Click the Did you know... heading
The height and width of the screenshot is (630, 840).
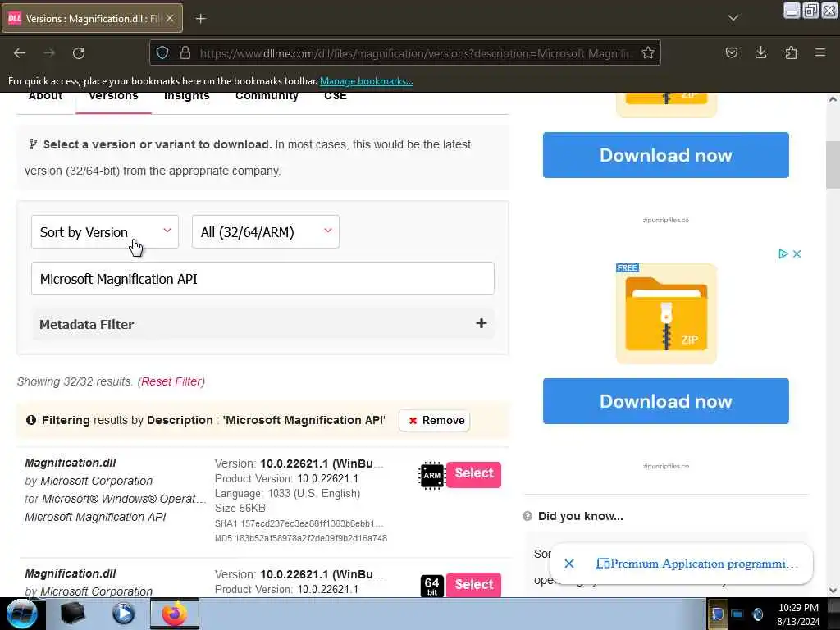click(x=580, y=516)
